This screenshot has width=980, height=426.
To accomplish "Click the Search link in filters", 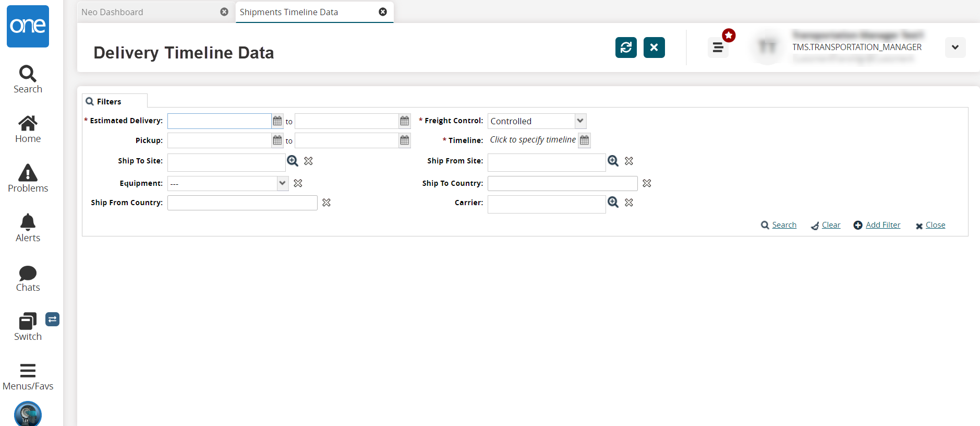I will (784, 225).
